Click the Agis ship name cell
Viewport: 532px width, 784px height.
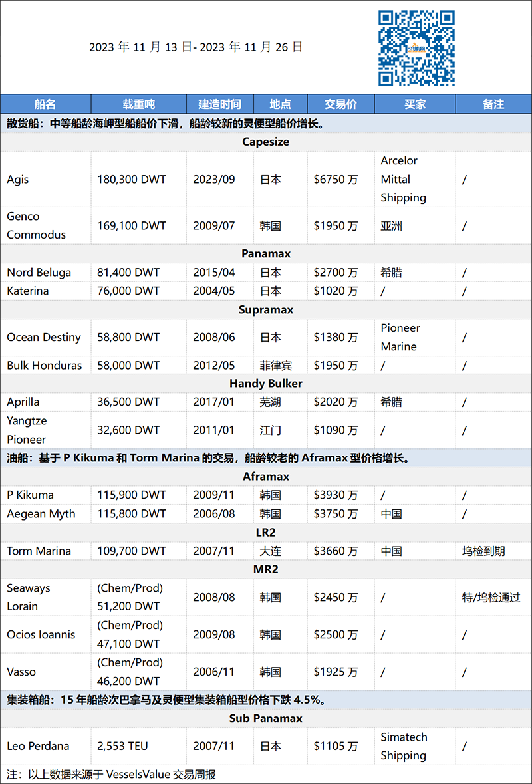[x=18, y=180]
